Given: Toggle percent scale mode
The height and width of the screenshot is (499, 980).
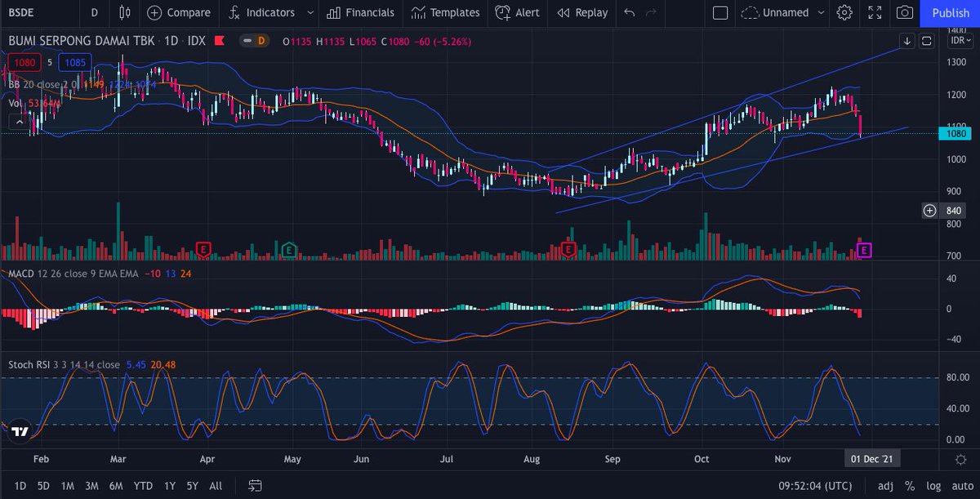Looking at the screenshot, I should (909, 486).
